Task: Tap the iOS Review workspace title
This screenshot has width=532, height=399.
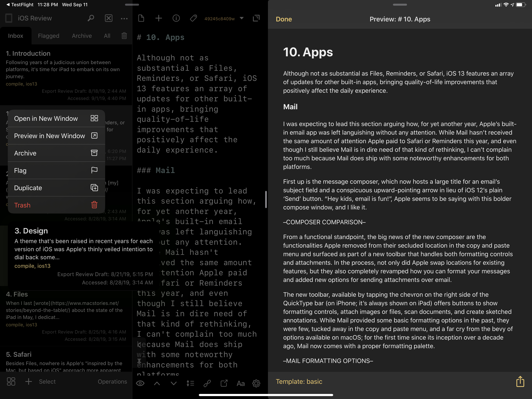Action: click(x=35, y=18)
